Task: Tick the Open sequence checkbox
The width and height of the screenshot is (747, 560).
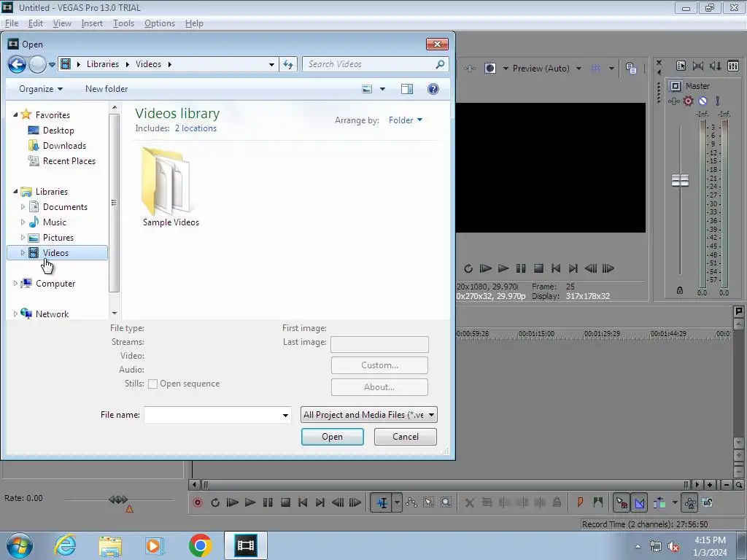Action: 153,384
